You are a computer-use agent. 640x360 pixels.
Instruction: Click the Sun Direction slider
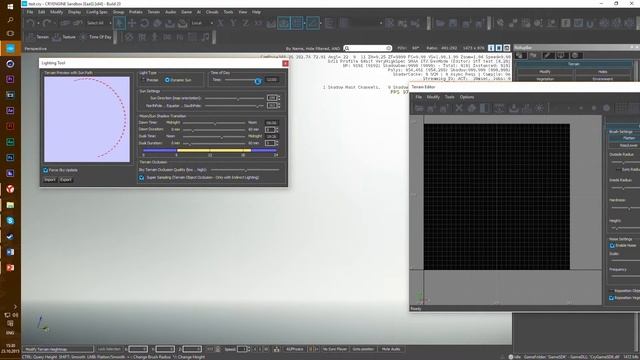click(x=234, y=98)
